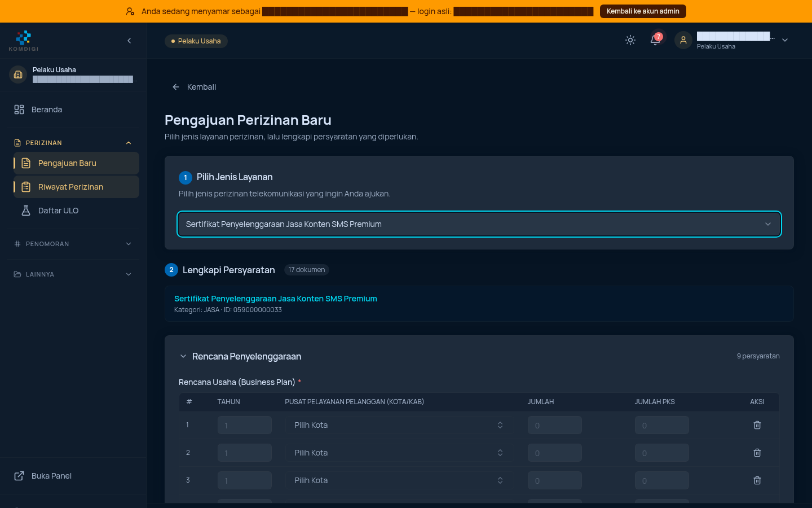Delete row 2 with trash icon

pos(757,453)
